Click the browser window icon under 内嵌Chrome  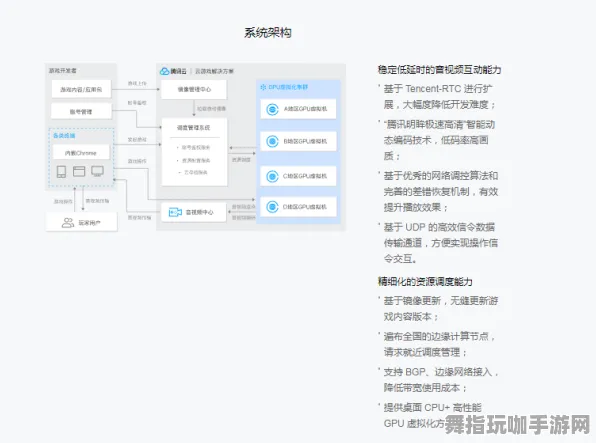[x=79, y=171]
